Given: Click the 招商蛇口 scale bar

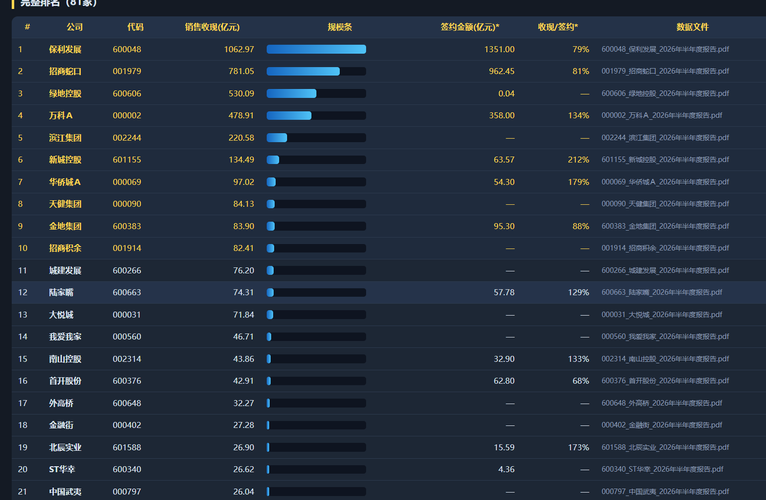Looking at the screenshot, I should 316,71.
